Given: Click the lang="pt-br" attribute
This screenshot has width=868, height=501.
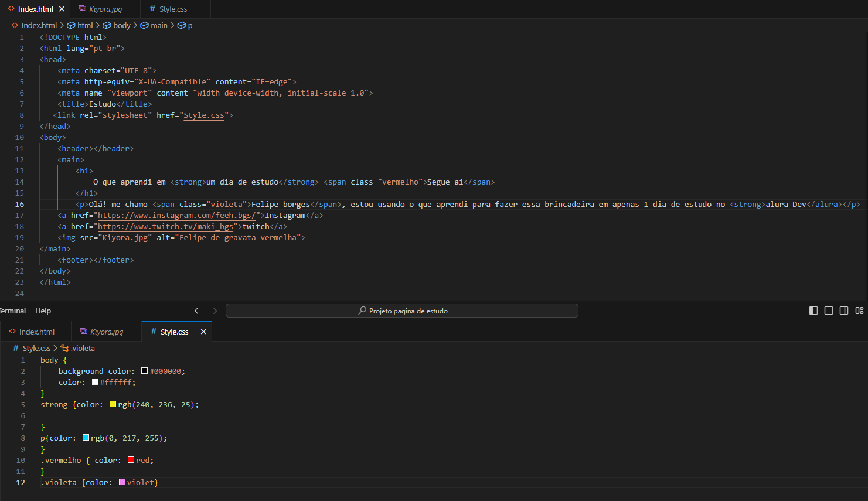Looking at the screenshot, I should 93,48.
